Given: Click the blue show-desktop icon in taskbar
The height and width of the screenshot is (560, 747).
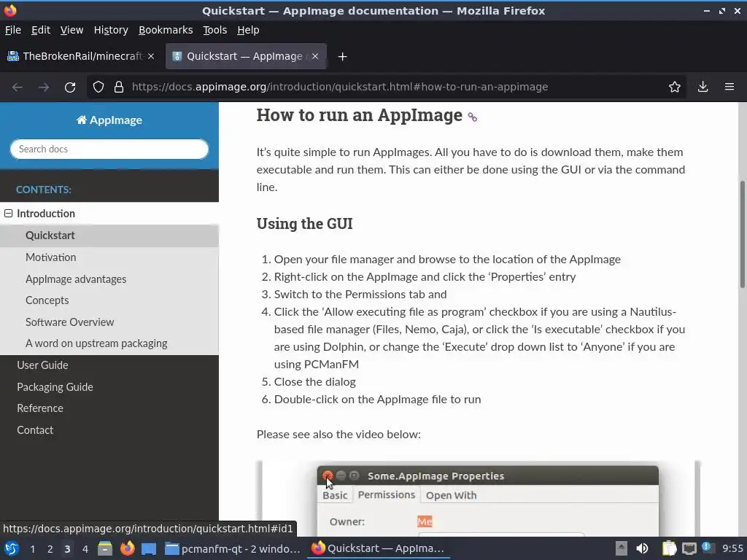Looking at the screenshot, I should coord(149,548).
